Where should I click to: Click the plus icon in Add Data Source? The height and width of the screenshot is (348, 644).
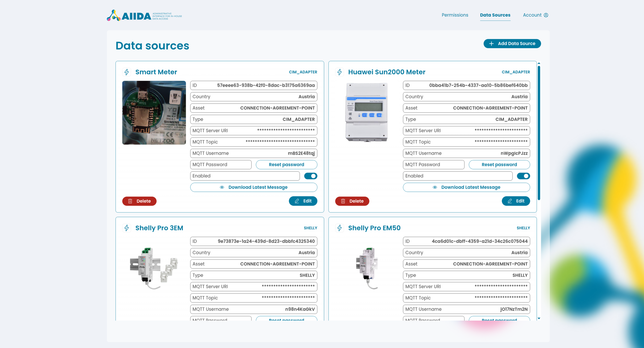point(491,43)
